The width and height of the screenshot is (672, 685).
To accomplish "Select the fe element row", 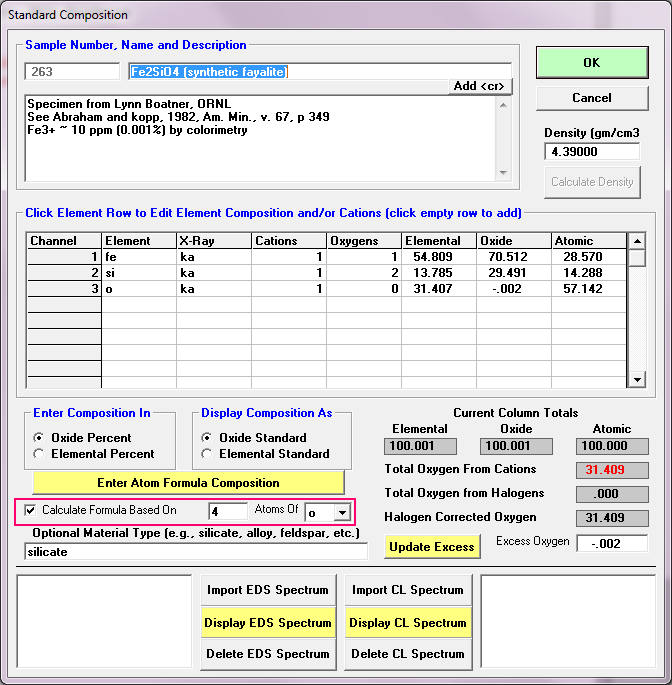I will click(x=138, y=257).
